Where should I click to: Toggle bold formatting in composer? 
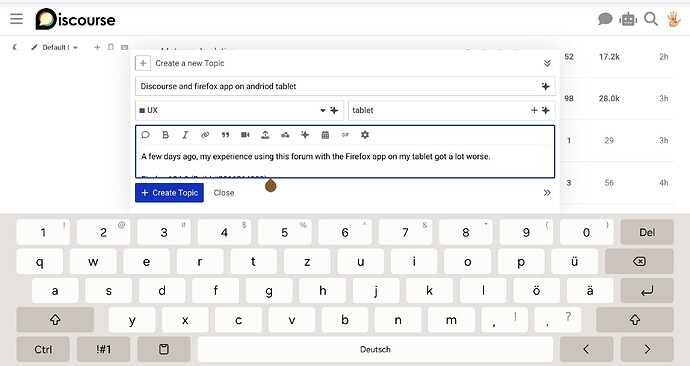point(165,135)
